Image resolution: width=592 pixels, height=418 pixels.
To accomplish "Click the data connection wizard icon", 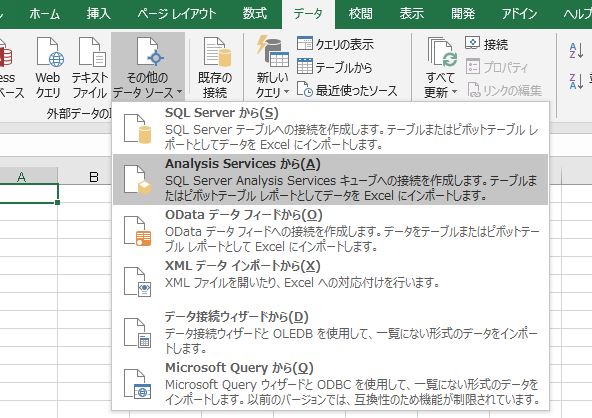I will 138,333.
